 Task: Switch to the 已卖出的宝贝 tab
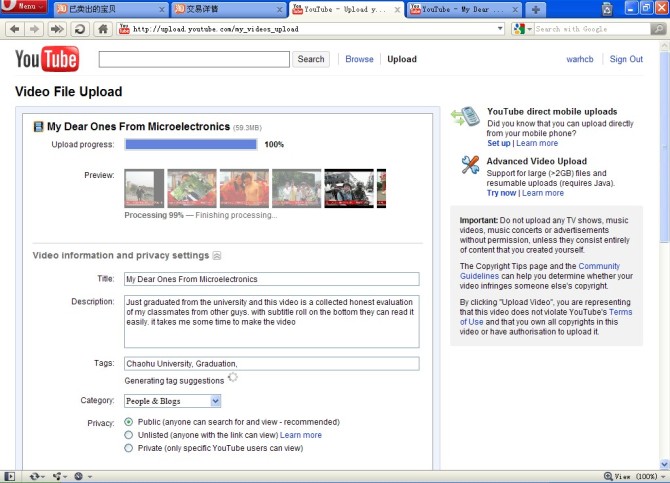(x=111, y=9)
